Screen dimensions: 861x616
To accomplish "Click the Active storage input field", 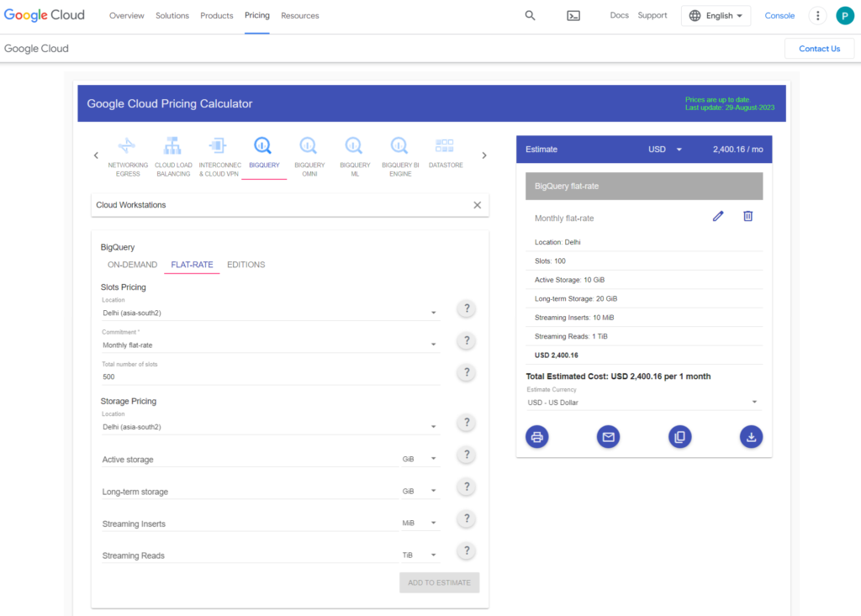I will (250, 460).
